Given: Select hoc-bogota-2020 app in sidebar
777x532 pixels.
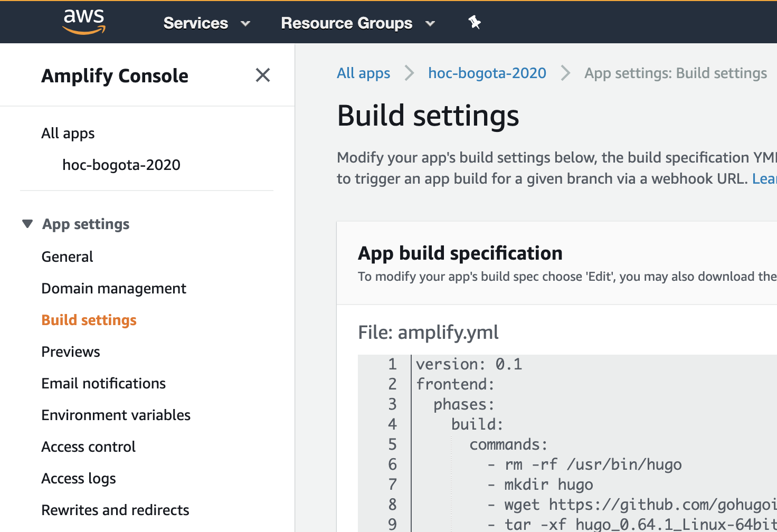Looking at the screenshot, I should click(x=121, y=165).
